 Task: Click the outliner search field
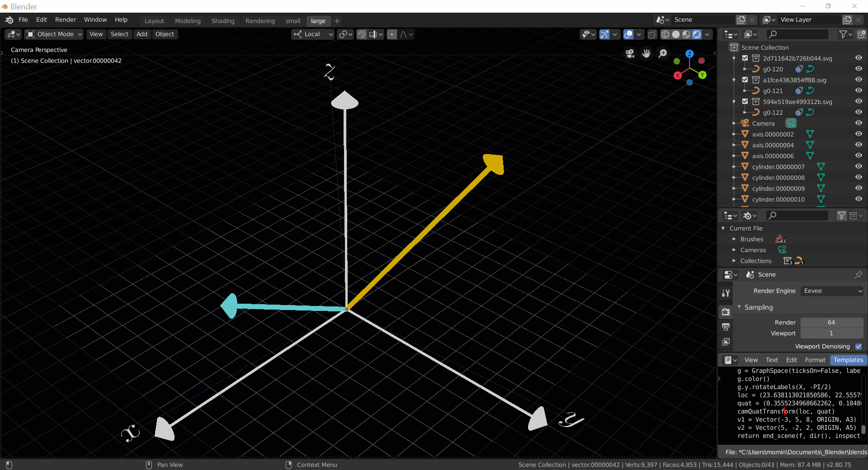797,35
